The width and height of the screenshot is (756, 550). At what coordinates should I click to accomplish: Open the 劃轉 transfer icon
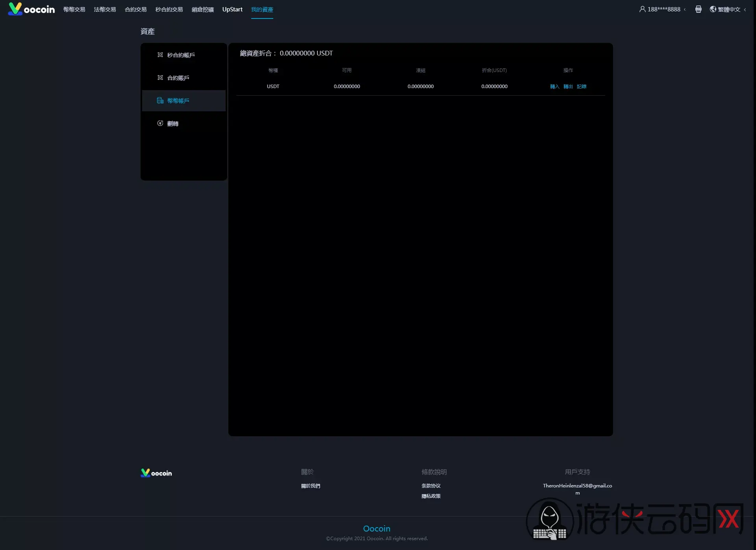[x=160, y=123]
